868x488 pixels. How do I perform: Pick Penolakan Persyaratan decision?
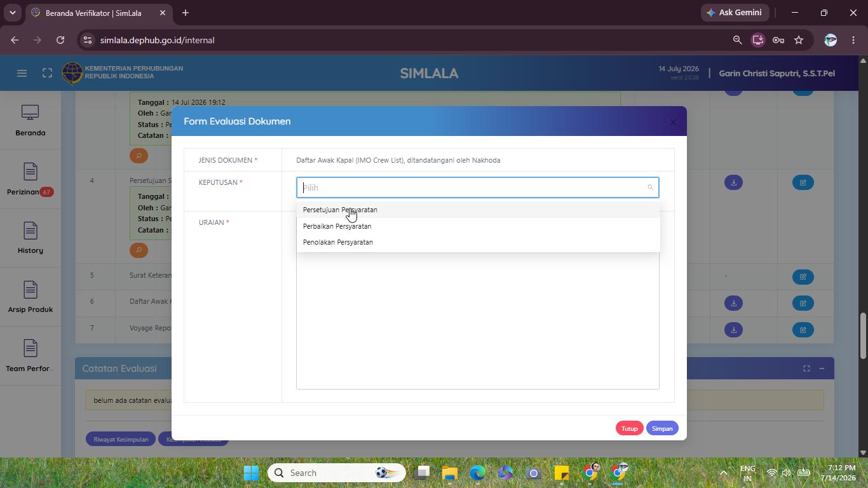click(478, 242)
